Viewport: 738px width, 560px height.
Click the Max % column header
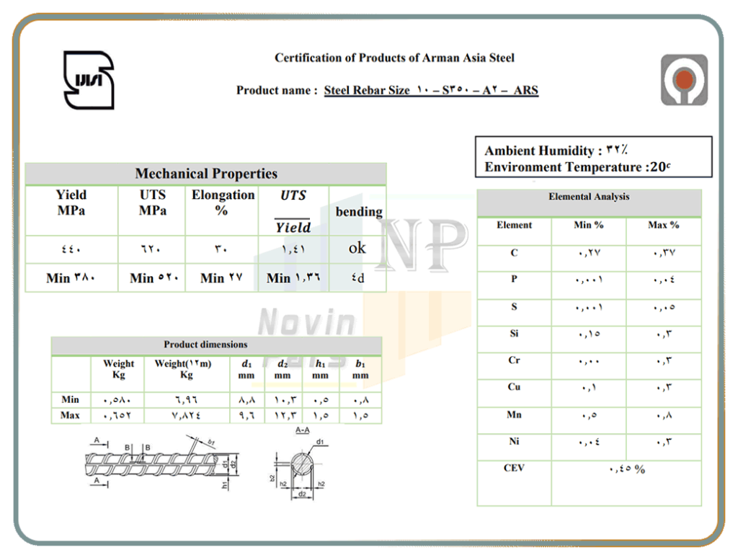pos(663,226)
